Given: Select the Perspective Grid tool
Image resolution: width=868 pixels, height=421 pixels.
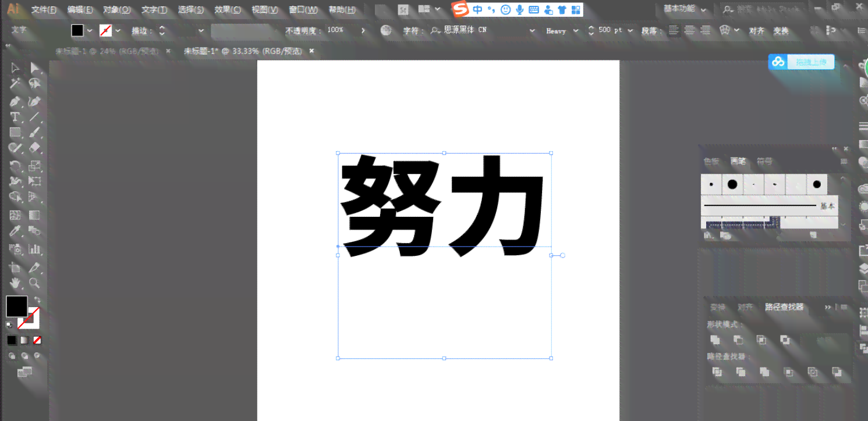Looking at the screenshot, I should (36, 198).
